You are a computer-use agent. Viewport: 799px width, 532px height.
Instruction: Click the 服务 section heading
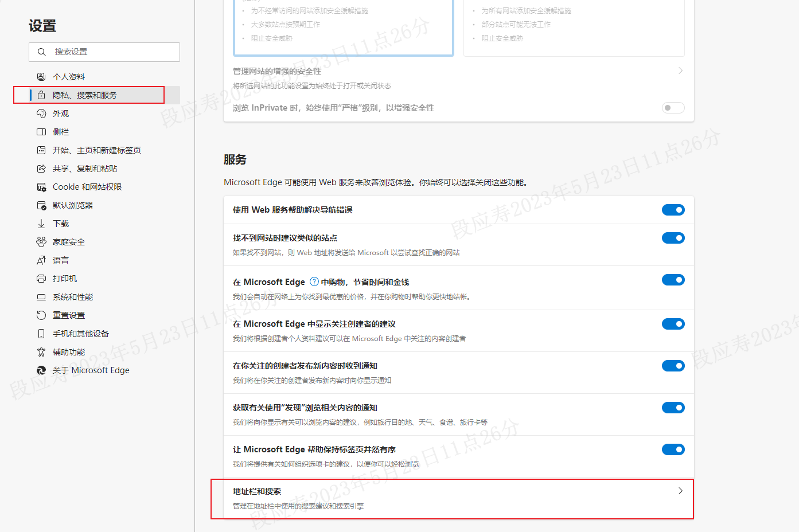[x=235, y=159]
